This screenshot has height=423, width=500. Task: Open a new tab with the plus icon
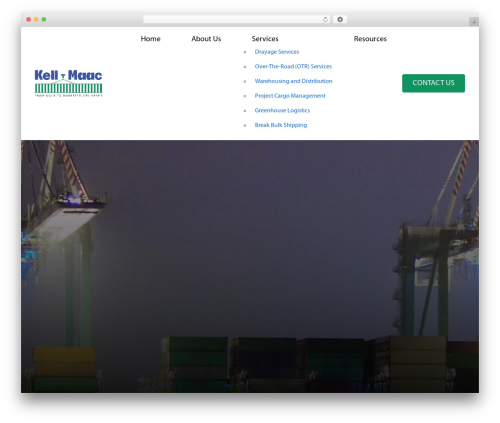click(x=474, y=22)
